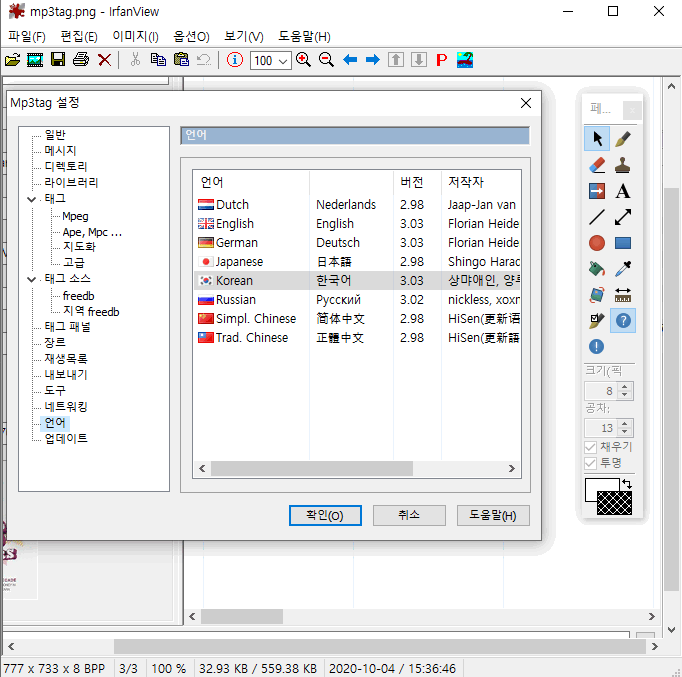Select the Eraser tool
Image resolution: width=682 pixels, height=677 pixels.
[x=597, y=165]
